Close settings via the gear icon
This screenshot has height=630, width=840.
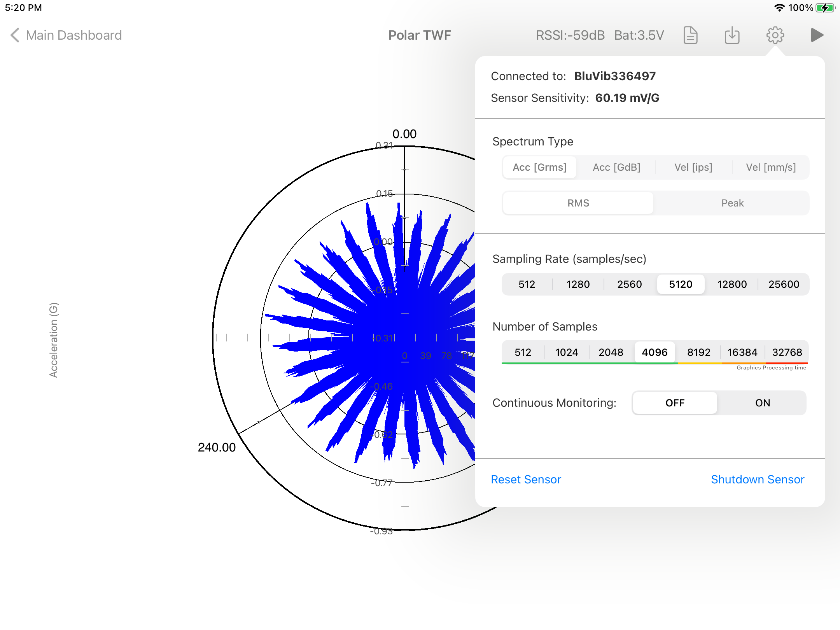[x=775, y=35]
